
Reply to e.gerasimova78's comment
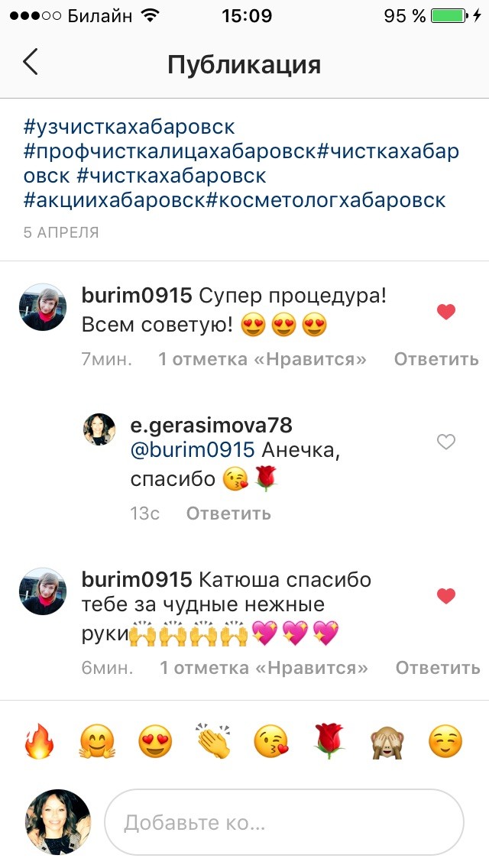[x=228, y=513]
